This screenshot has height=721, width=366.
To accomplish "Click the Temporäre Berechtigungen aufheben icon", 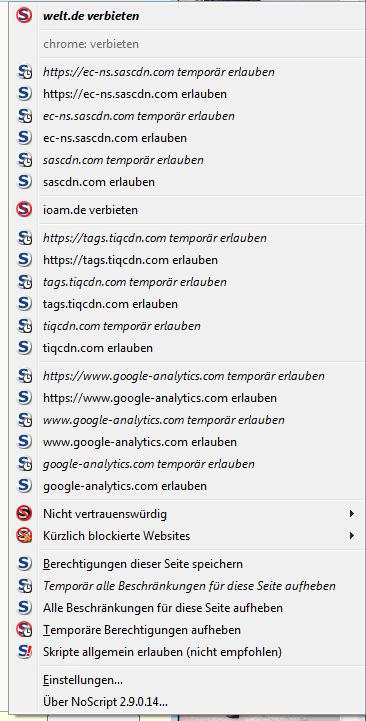I will pyautogui.click(x=24, y=629).
